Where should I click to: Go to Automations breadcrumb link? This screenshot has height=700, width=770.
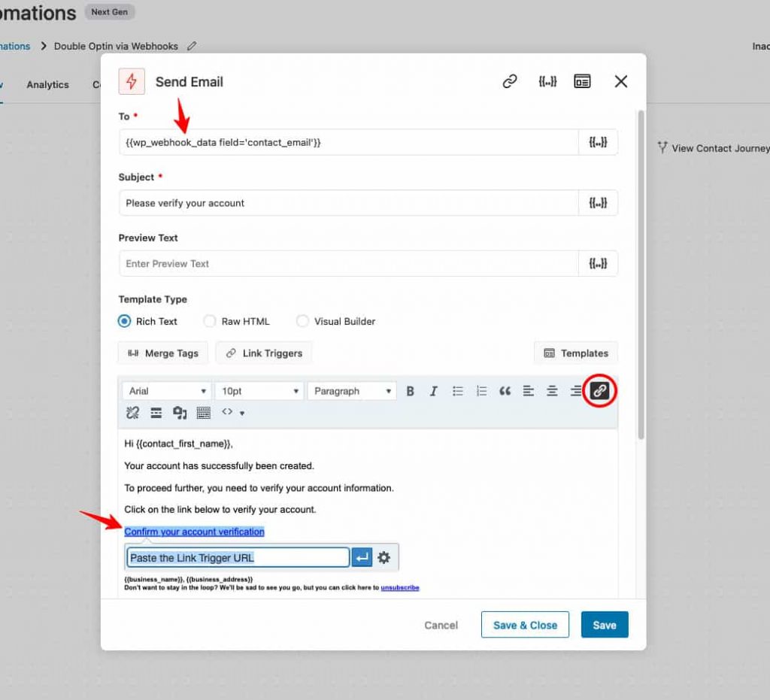(x=15, y=46)
